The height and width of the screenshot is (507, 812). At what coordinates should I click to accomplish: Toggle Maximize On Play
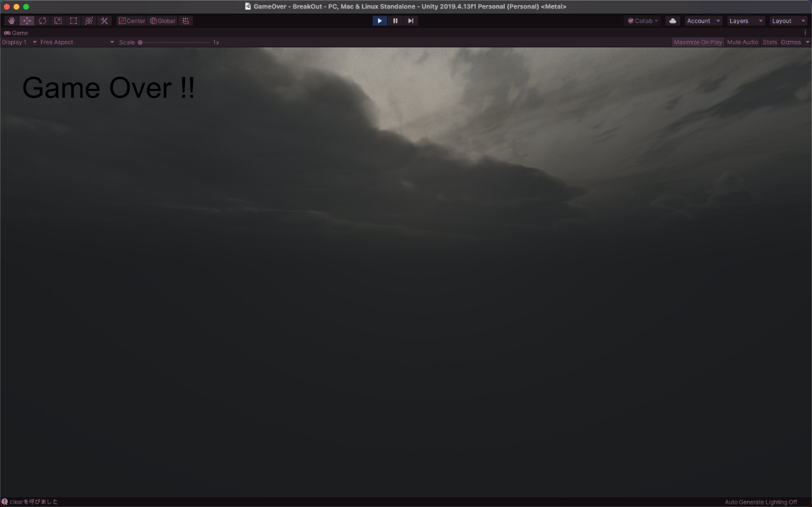[698, 42]
